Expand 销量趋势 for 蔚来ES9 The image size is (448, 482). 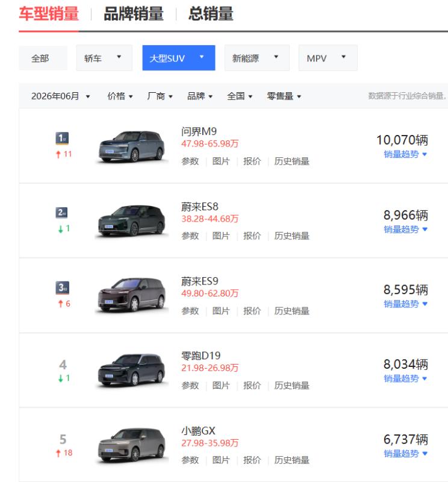tap(405, 304)
